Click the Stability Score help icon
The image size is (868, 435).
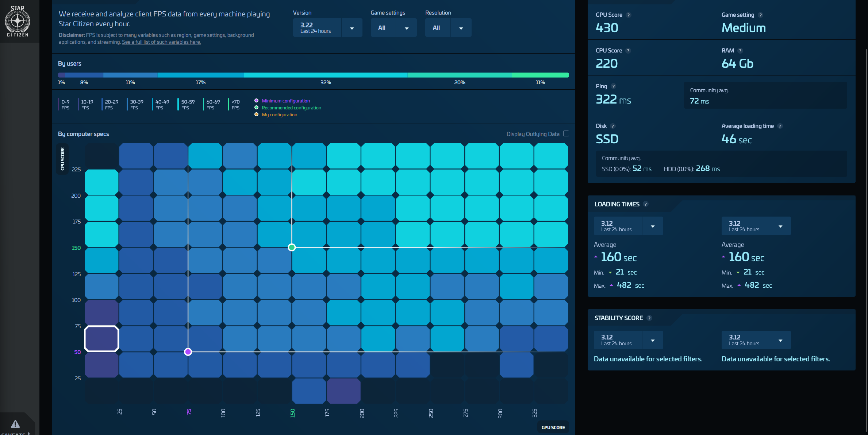click(649, 318)
